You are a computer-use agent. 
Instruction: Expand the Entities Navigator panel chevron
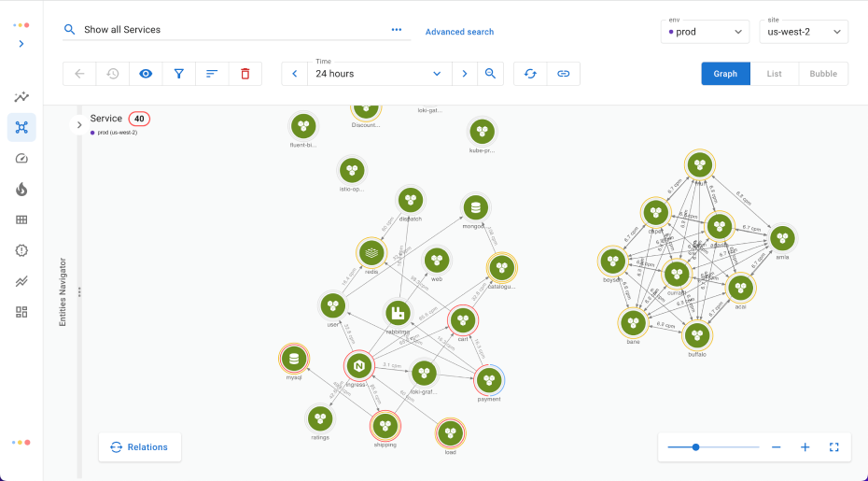click(x=79, y=124)
